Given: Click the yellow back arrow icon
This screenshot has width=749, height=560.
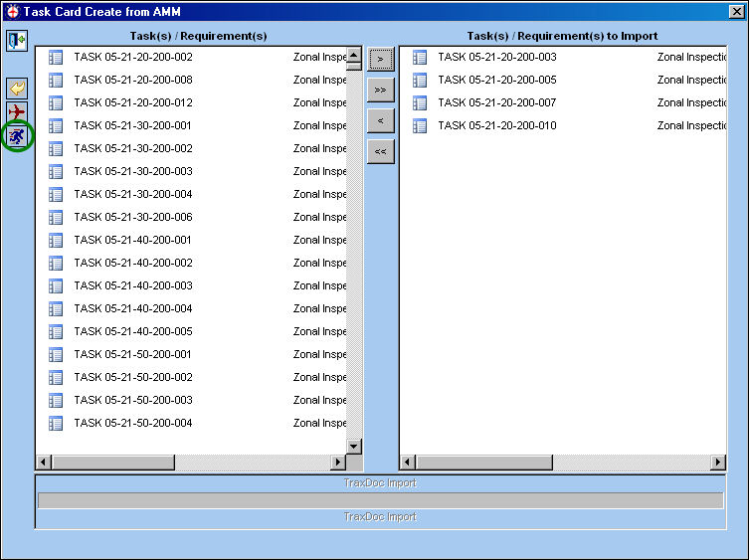Looking at the screenshot, I should [17, 89].
